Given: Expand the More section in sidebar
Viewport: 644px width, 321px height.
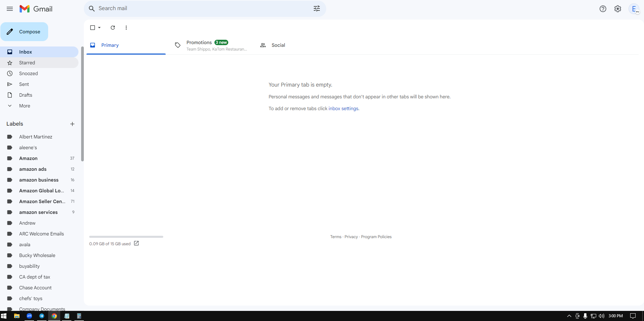Looking at the screenshot, I should (x=39, y=106).
